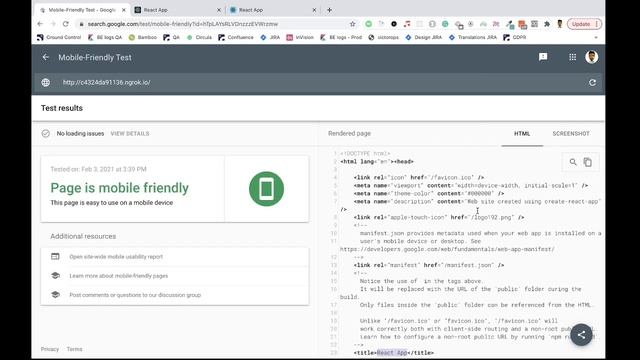This screenshot has height=360, width=640.
Task: Open the feedback icon in the app header
Action: (x=543, y=57)
